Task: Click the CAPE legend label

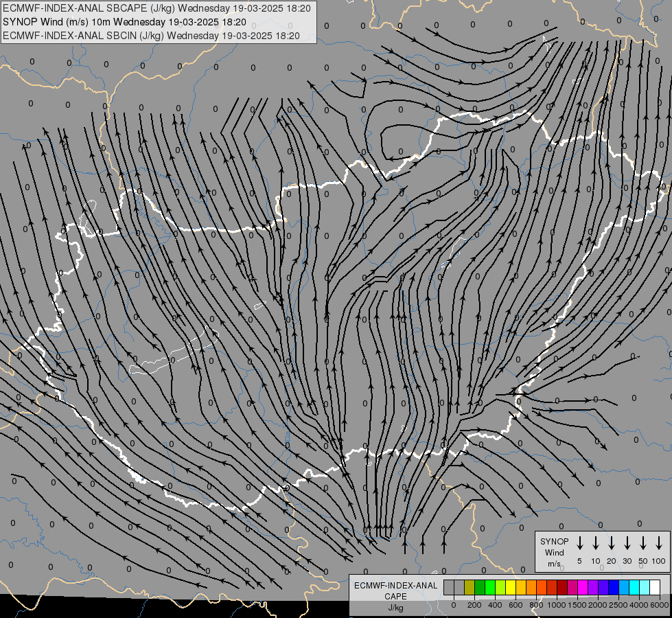Action: [x=395, y=597]
